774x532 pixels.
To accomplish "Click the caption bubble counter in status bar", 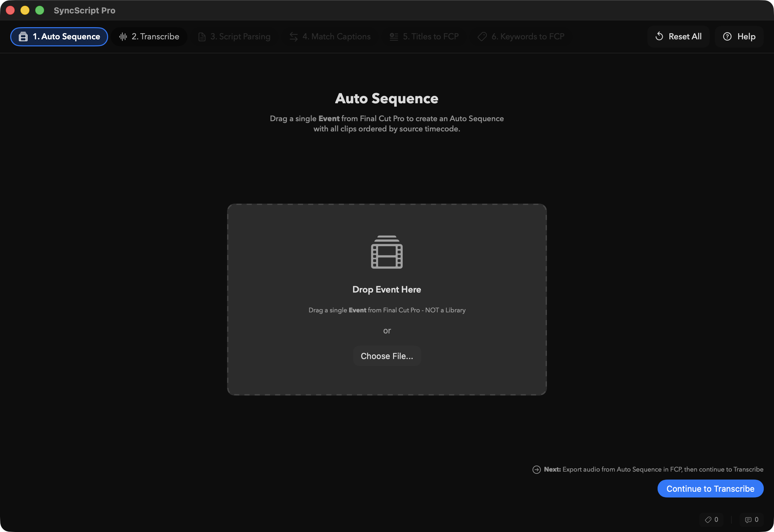I will pos(751,519).
